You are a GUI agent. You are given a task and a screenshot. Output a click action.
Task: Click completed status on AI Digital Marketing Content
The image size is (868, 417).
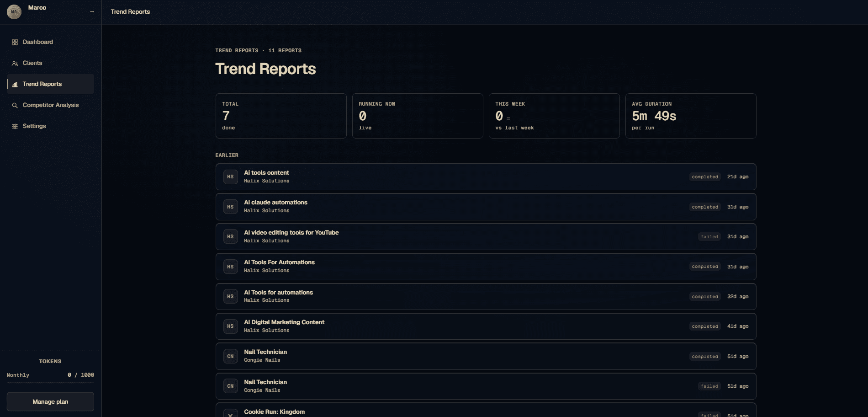tap(705, 326)
